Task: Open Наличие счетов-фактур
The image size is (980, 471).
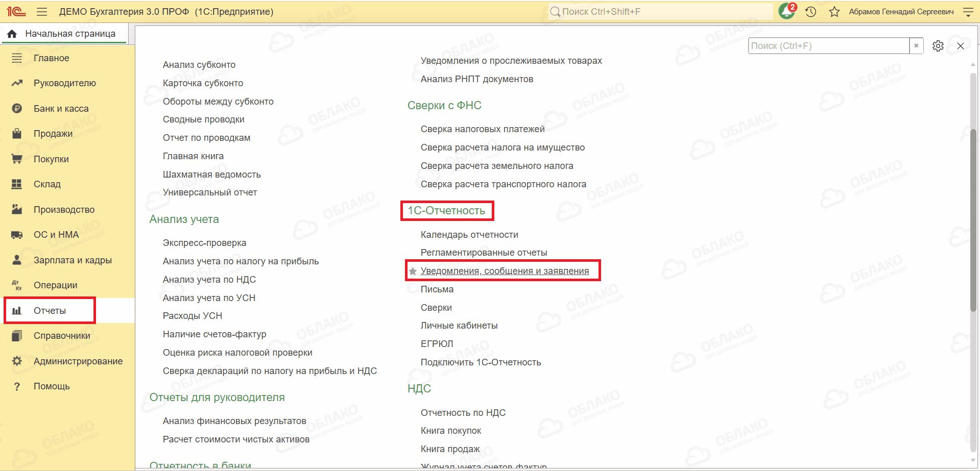Action: click(214, 334)
